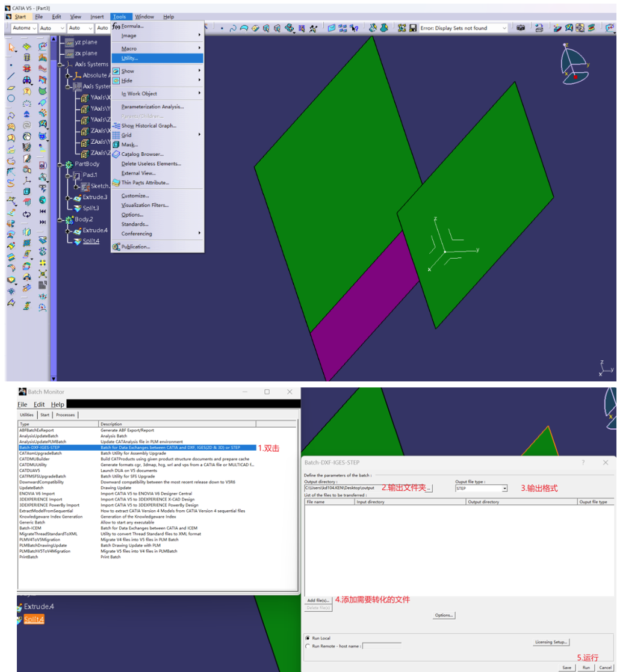Click the Save button in batch dialog
The image size is (617, 672).
pos(567,667)
